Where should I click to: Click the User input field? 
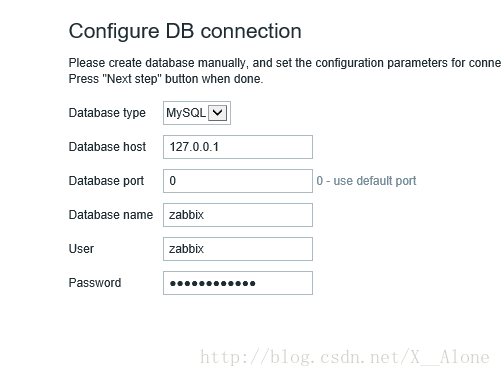click(238, 249)
